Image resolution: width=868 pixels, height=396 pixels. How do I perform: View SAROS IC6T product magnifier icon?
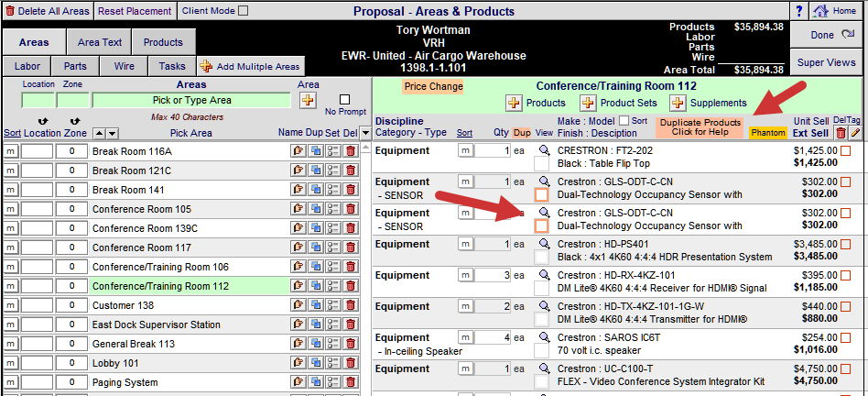(x=544, y=337)
